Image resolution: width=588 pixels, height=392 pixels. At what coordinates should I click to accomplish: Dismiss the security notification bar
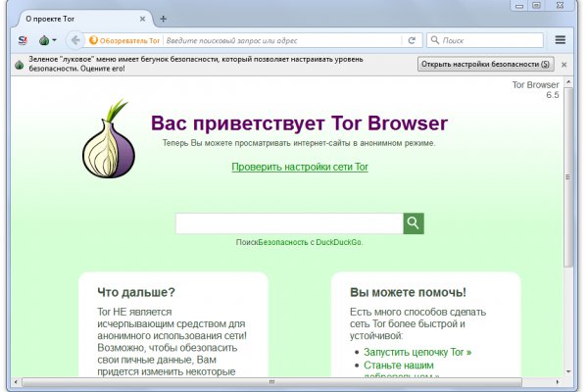(x=564, y=64)
